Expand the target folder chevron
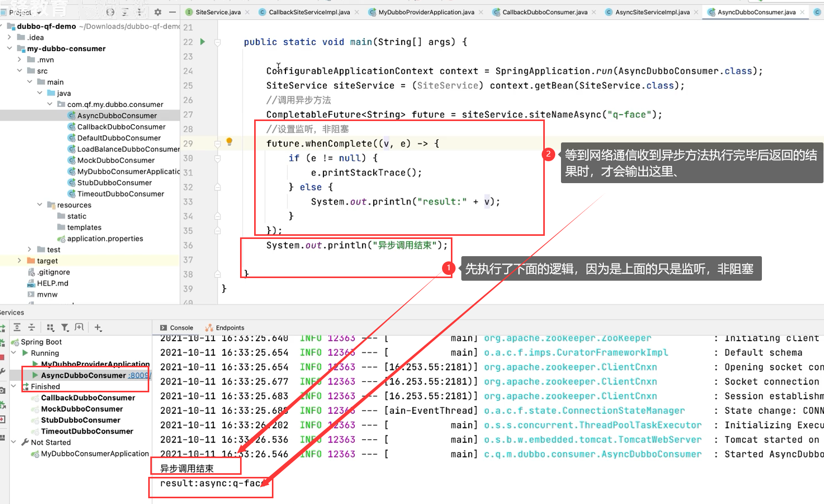The width and height of the screenshot is (824, 504). click(19, 260)
